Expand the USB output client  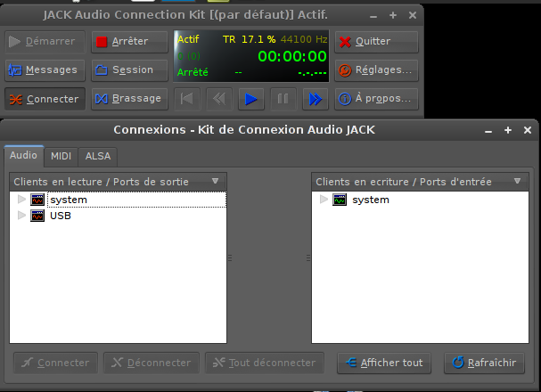[21, 216]
